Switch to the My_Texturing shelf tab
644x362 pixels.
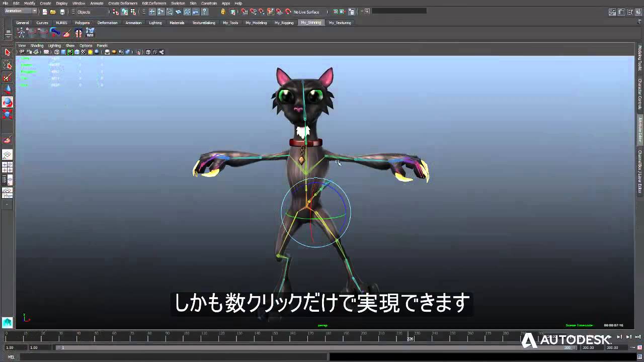point(340,23)
